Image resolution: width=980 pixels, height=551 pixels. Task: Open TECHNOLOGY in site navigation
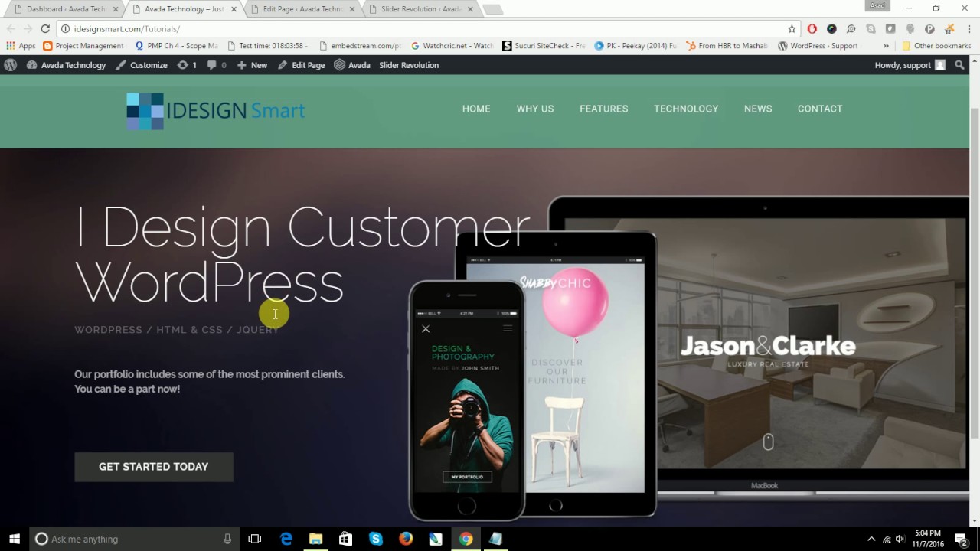(x=686, y=109)
